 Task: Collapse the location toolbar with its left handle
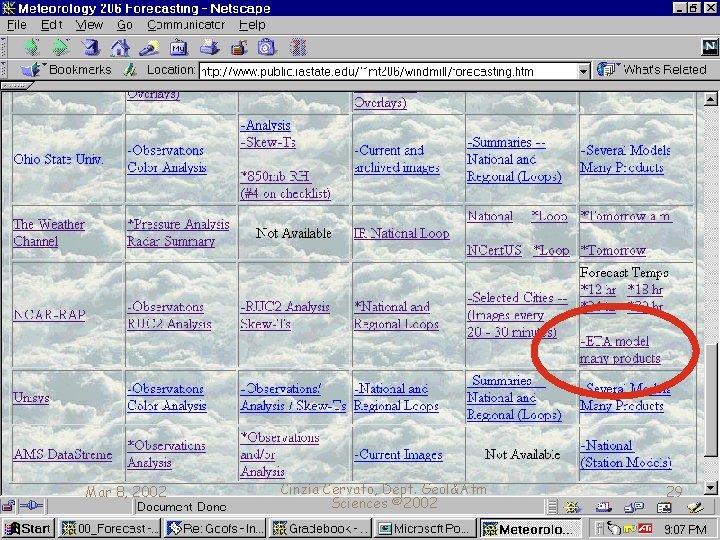pos(4,70)
